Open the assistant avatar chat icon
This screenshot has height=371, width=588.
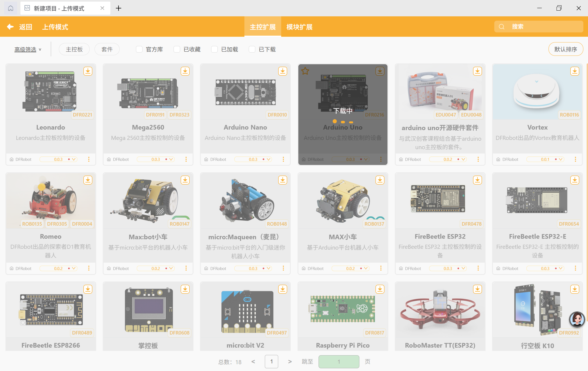tap(577, 319)
